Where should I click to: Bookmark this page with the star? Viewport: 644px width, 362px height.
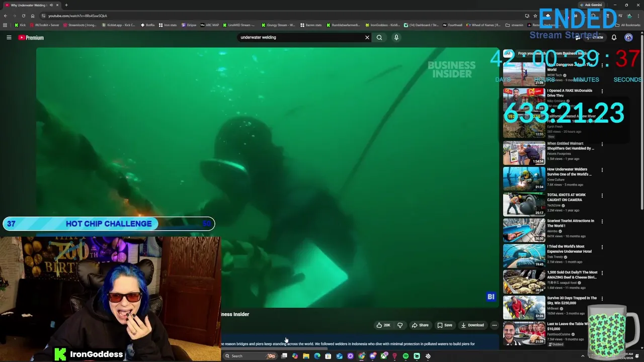point(535,16)
